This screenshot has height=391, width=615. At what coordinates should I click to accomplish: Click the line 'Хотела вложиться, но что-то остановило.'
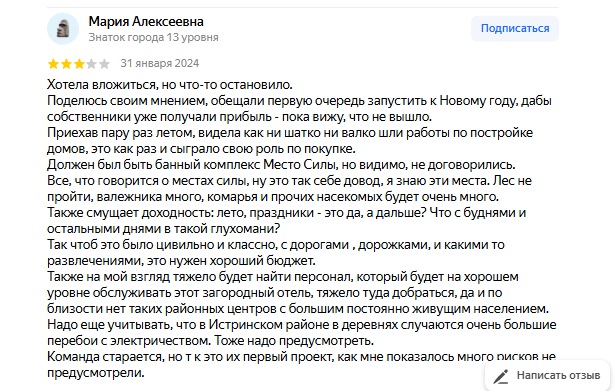pos(170,85)
